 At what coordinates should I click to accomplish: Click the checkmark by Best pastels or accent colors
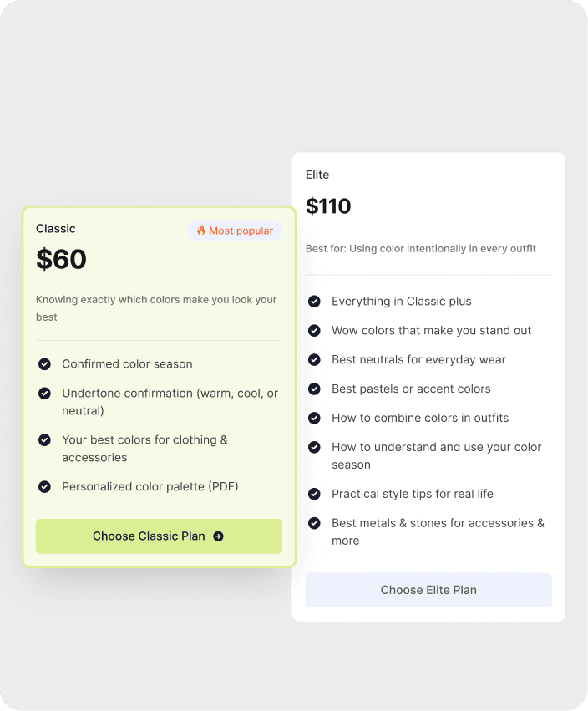pyautogui.click(x=314, y=389)
